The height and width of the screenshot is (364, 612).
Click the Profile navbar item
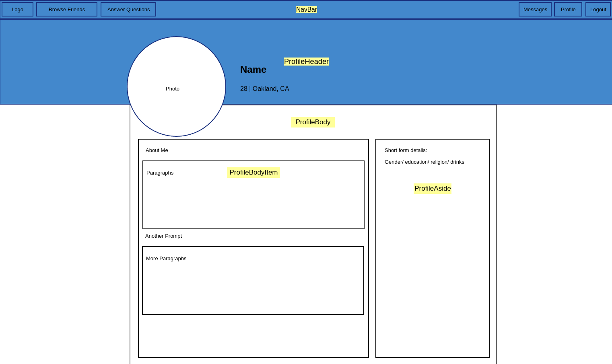point(568,9)
